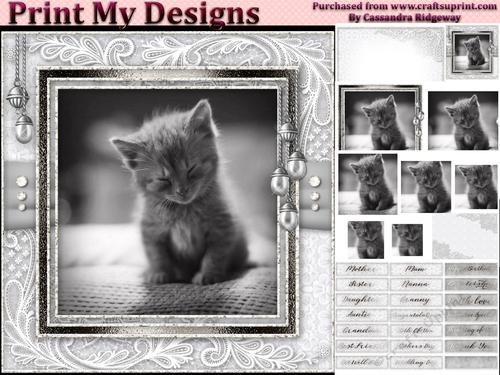500x375 pixels.
Task: Open the www.craftsuprint.com purchase credit line
Action: [404, 6]
